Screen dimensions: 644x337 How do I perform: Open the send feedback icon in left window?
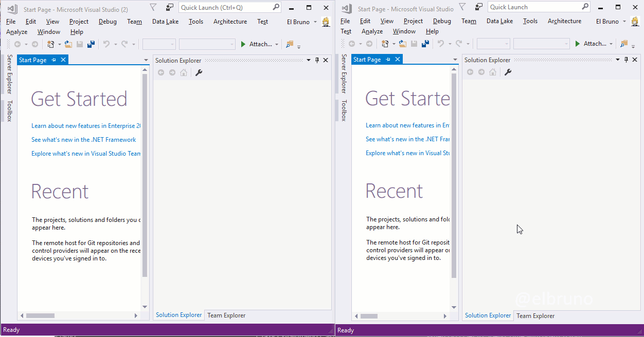pyautogui.click(x=170, y=7)
